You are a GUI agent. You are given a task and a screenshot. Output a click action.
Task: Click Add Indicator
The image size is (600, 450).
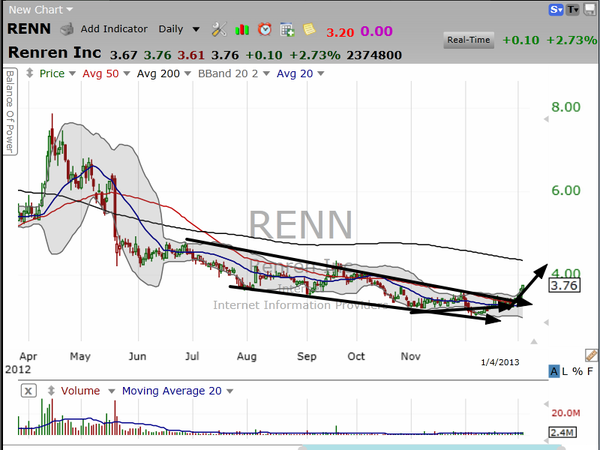(x=114, y=29)
